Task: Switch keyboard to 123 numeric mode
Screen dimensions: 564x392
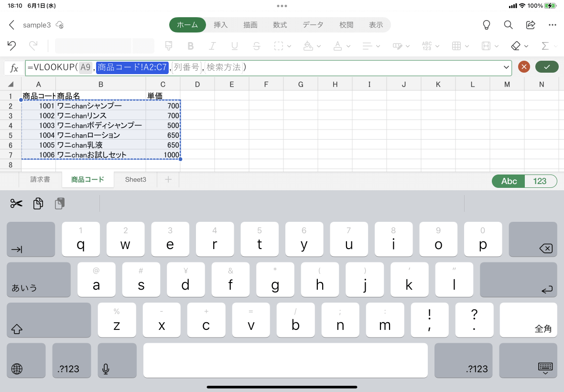Action: (x=540, y=181)
